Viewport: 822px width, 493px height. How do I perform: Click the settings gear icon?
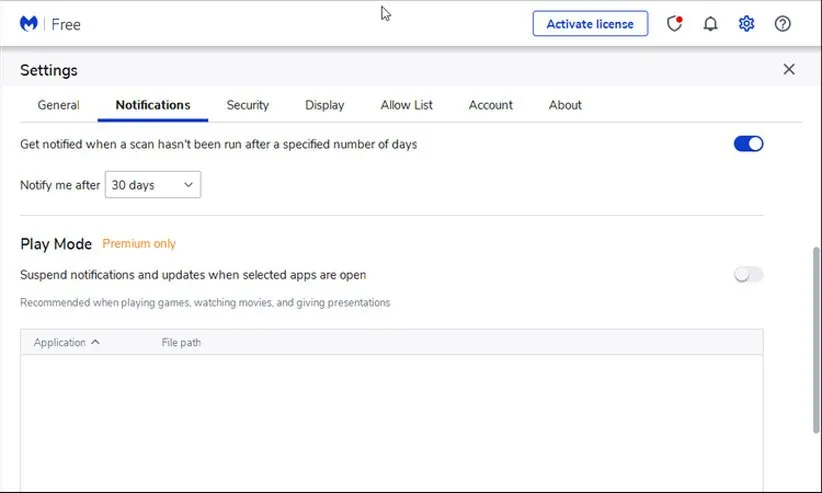pos(746,24)
